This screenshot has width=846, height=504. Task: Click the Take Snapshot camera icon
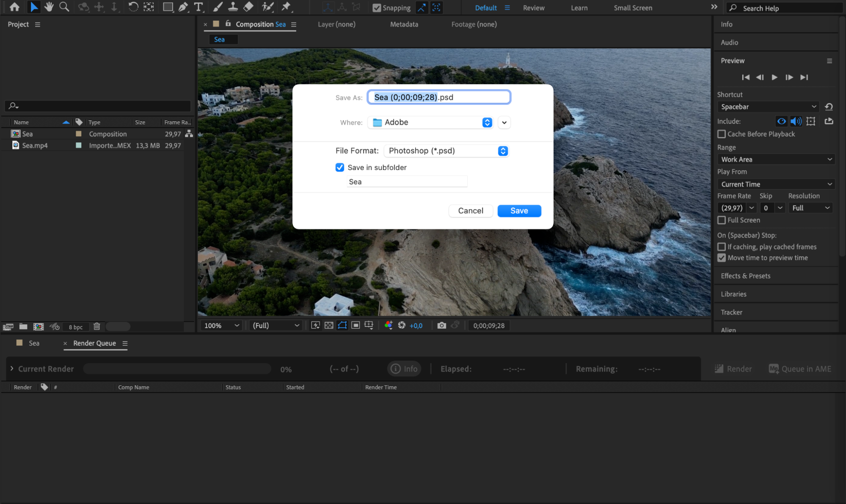[x=441, y=325]
